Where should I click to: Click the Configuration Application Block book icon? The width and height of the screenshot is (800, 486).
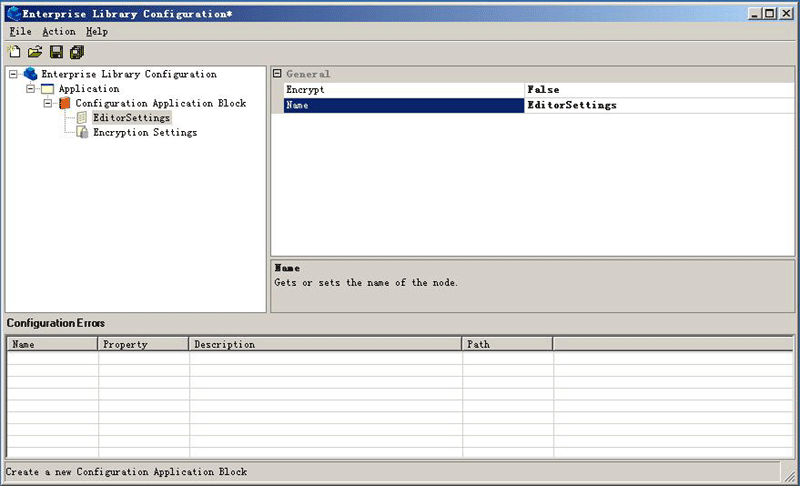click(65, 103)
